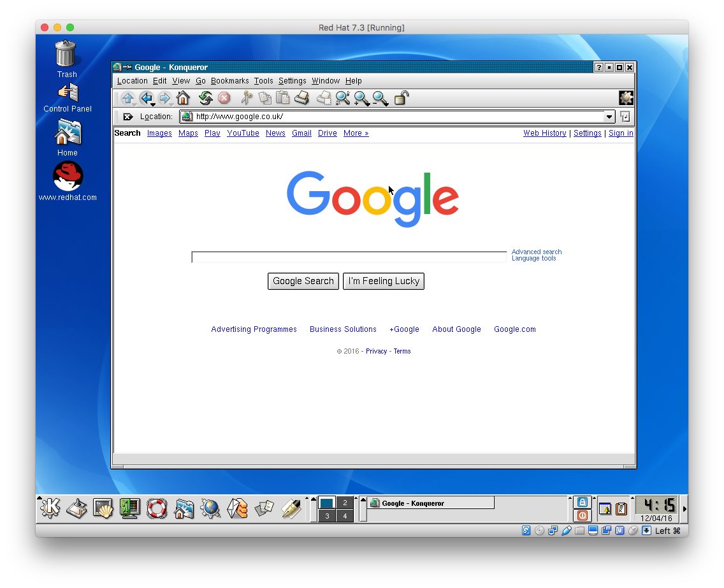Click the Home URL house icon

[184, 98]
